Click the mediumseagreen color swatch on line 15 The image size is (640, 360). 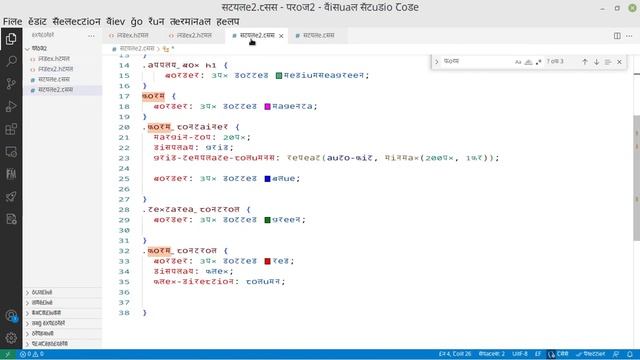pyautogui.click(x=279, y=76)
